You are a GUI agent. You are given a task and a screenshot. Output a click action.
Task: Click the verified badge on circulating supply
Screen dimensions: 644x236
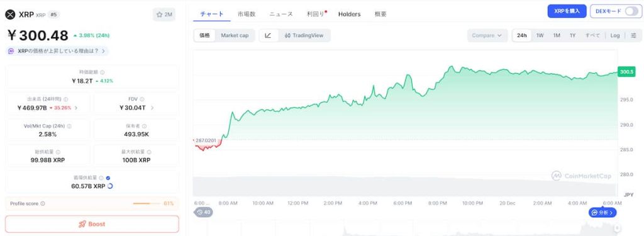coord(108,178)
